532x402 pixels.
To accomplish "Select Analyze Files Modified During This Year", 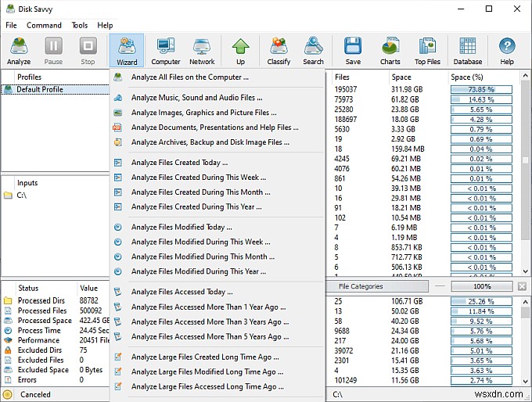I will click(217, 271).
